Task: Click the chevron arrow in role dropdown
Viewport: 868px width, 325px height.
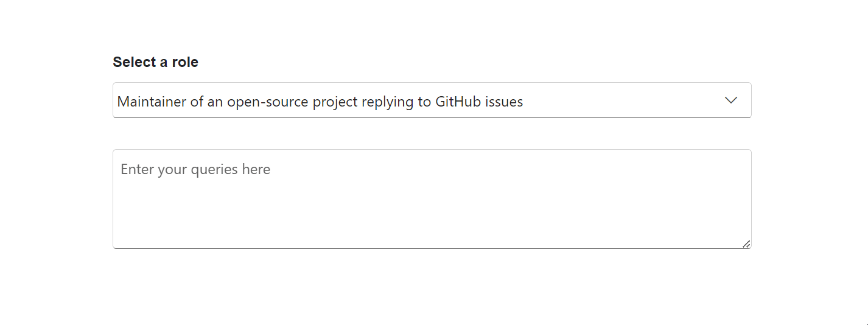Action: point(731,100)
